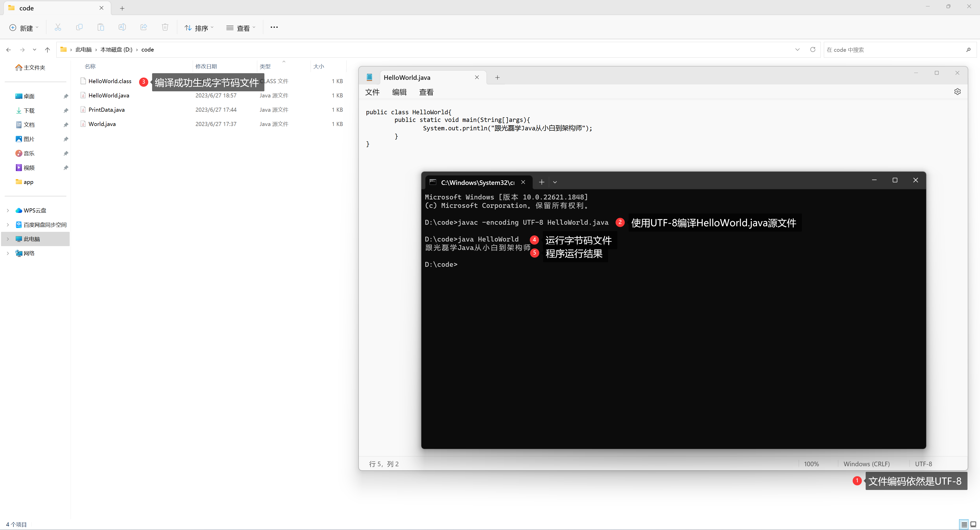
Task: Open 文档 in the sidebar
Action: (x=25, y=125)
